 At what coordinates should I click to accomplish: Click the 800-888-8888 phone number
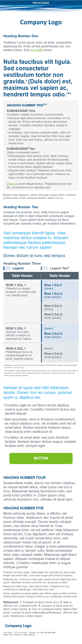click(x=50, y=632)
